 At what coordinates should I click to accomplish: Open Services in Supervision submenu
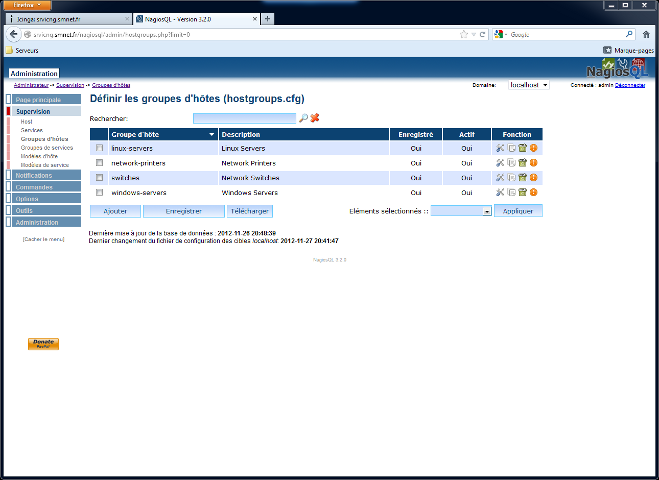click(32, 130)
